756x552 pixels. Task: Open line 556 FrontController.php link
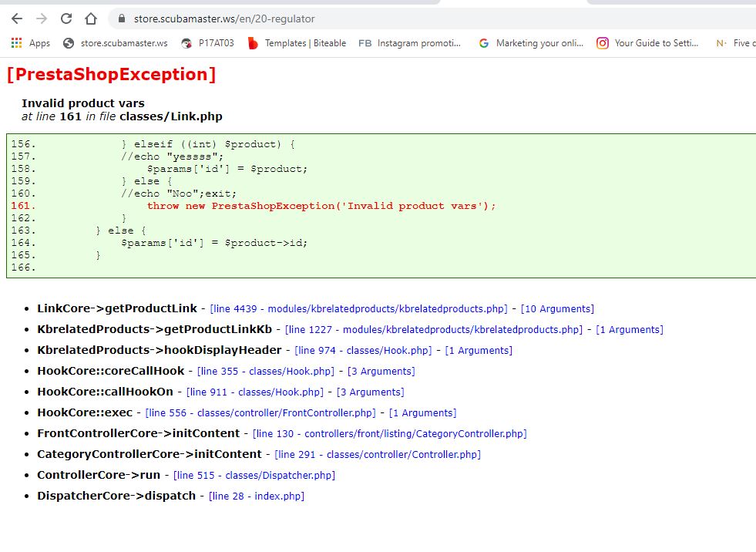point(260,412)
